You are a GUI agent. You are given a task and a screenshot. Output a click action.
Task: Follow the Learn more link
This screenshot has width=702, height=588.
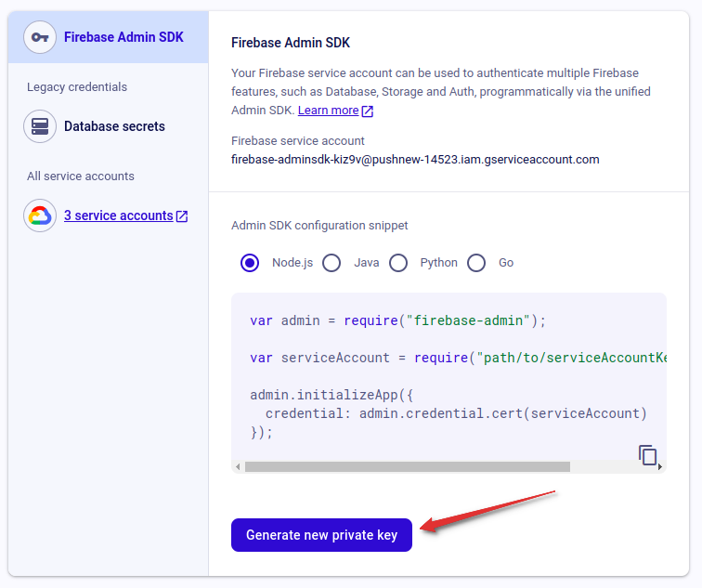click(x=328, y=111)
